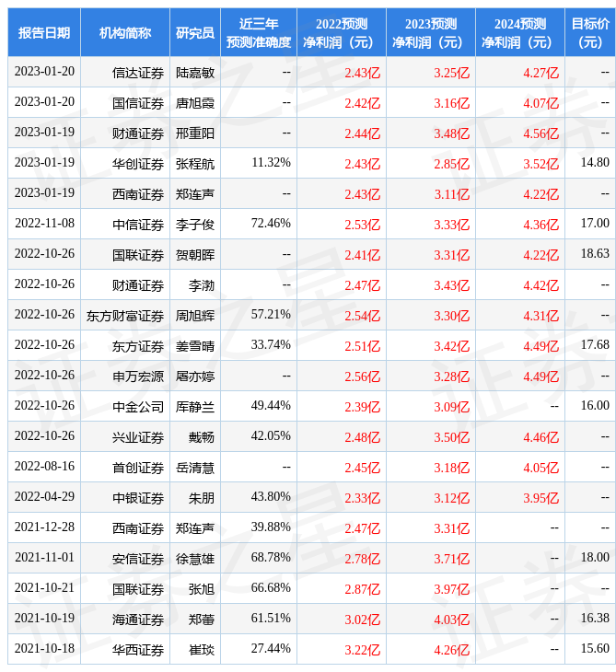Click the 17.68 target price
616x672 pixels.
click(x=595, y=345)
